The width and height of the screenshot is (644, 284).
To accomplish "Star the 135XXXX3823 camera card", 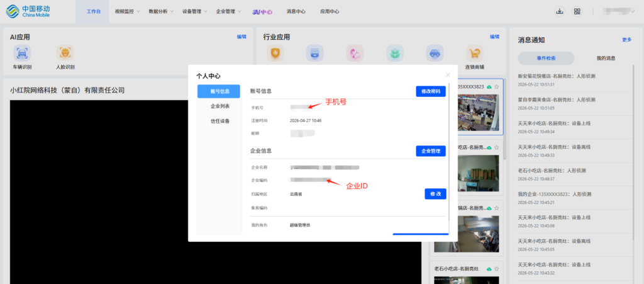I will [496, 87].
